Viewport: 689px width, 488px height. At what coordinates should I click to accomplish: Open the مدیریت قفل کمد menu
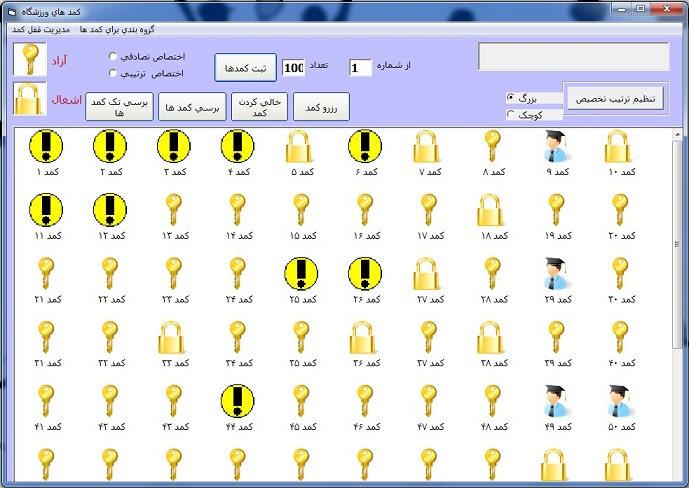(x=41, y=29)
